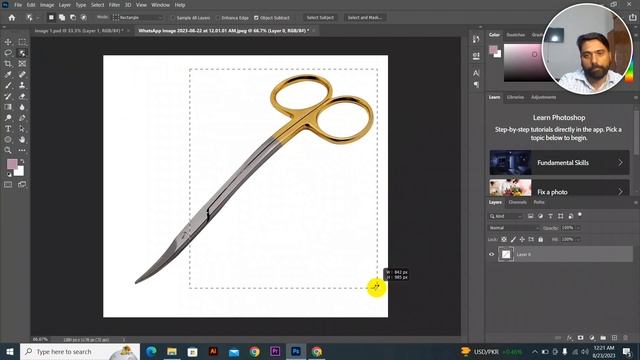Open the Image menu
This screenshot has height=360, width=640.
click(47, 5)
